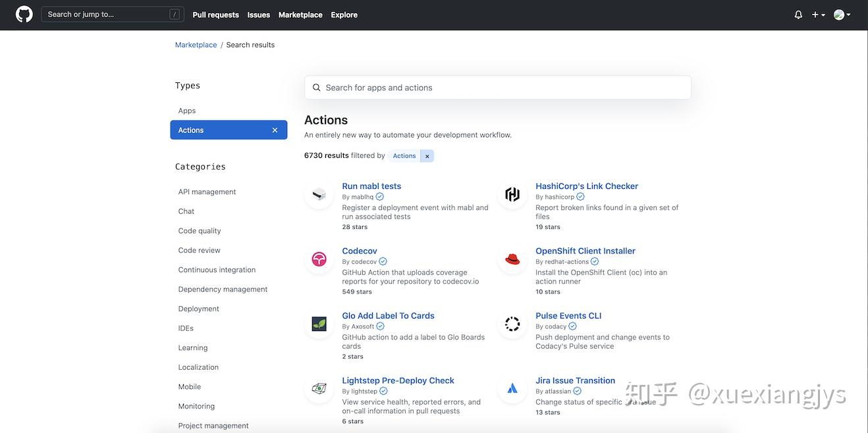This screenshot has width=868, height=433.
Task: Click the HashiCorp logo icon
Action: click(x=512, y=194)
